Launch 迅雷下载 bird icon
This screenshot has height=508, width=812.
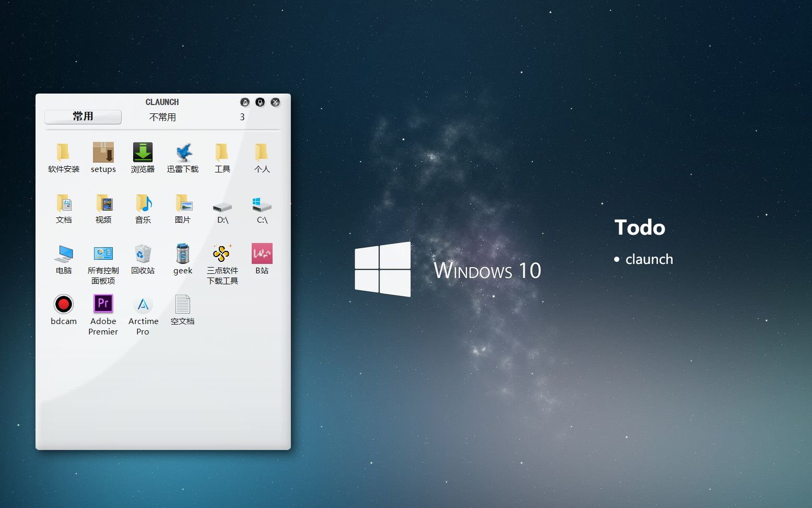tap(183, 152)
